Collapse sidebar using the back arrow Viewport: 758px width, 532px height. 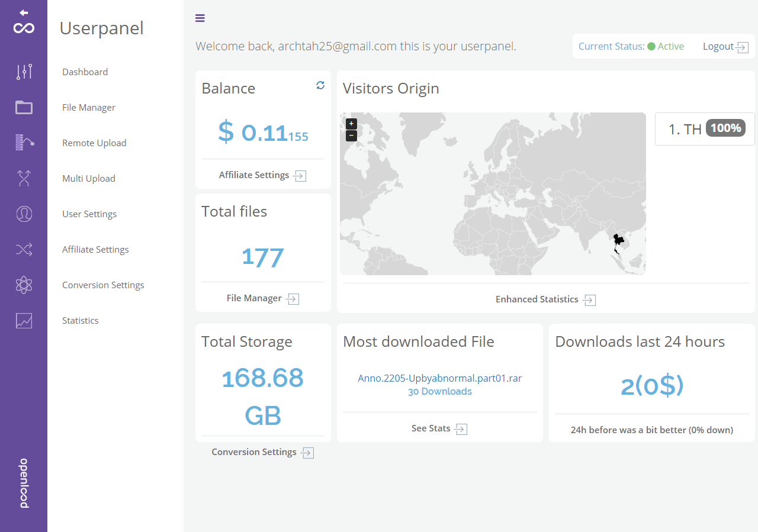pos(24,12)
